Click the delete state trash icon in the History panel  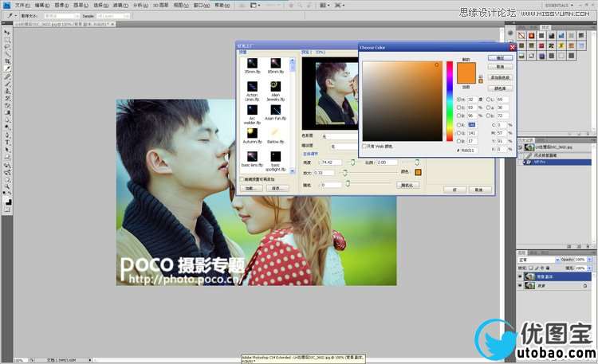[x=588, y=247]
